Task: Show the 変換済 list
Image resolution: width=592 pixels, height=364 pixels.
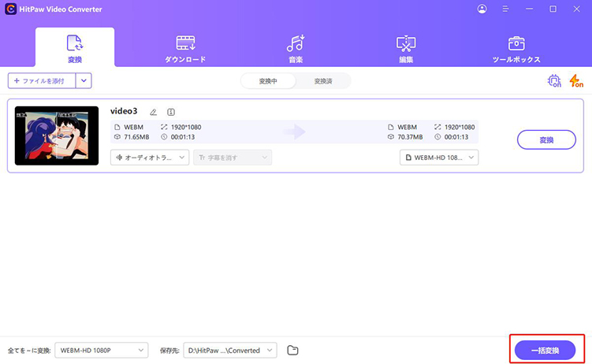Action: [x=323, y=81]
